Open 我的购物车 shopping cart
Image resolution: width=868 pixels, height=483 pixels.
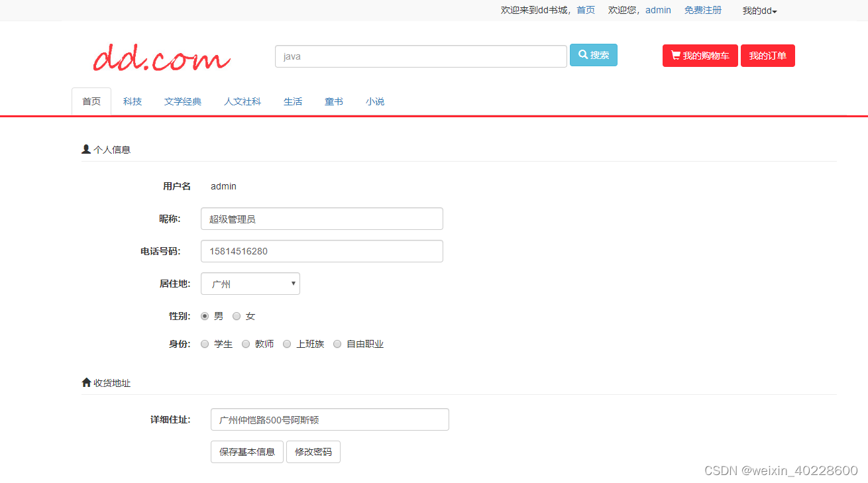pyautogui.click(x=700, y=56)
